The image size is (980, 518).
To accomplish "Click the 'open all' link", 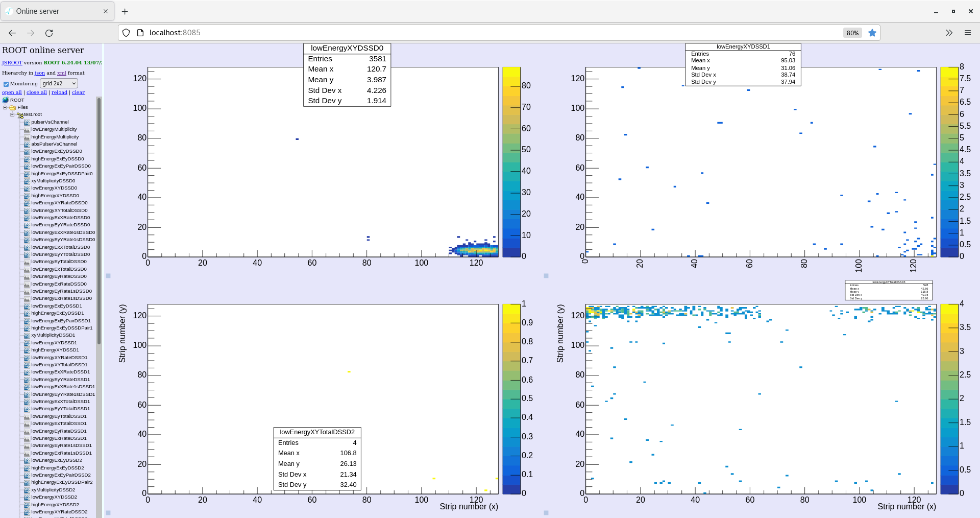I will point(12,92).
